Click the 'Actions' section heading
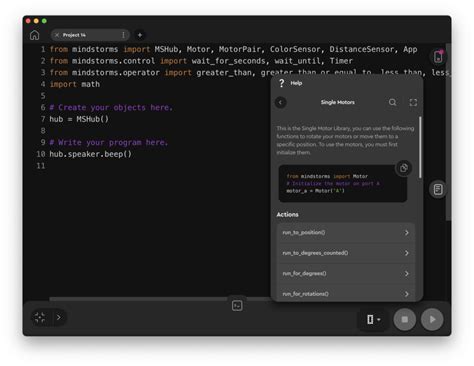 (x=287, y=215)
